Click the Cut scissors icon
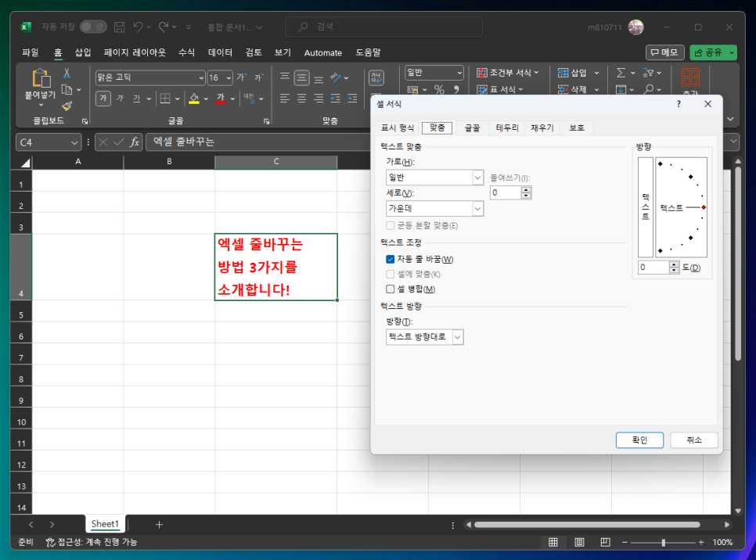The height and width of the screenshot is (560, 756). point(67,74)
